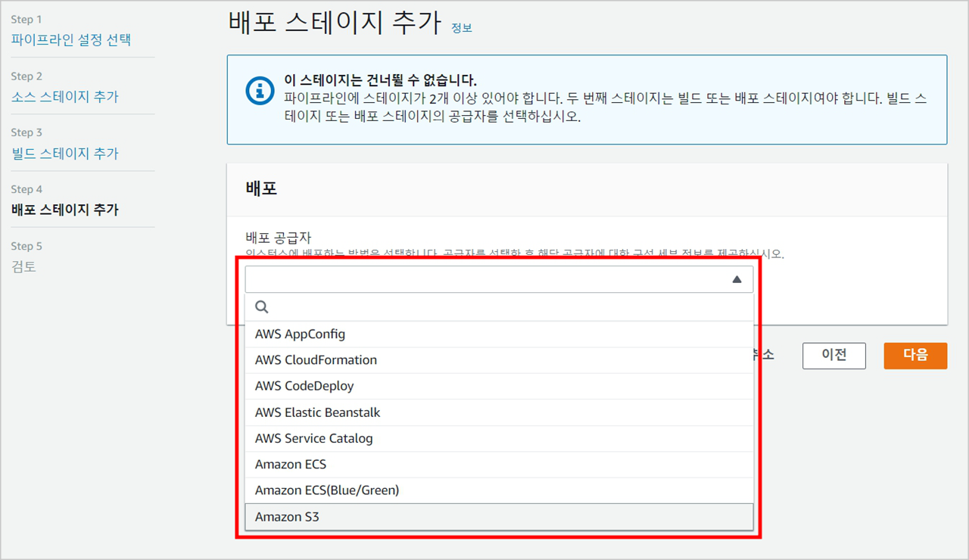The width and height of the screenshot is (969, 560).
Task: Click the bold notice text 이 스테이지는 건너뛸 수 없습니다
Action: (380, 81)
